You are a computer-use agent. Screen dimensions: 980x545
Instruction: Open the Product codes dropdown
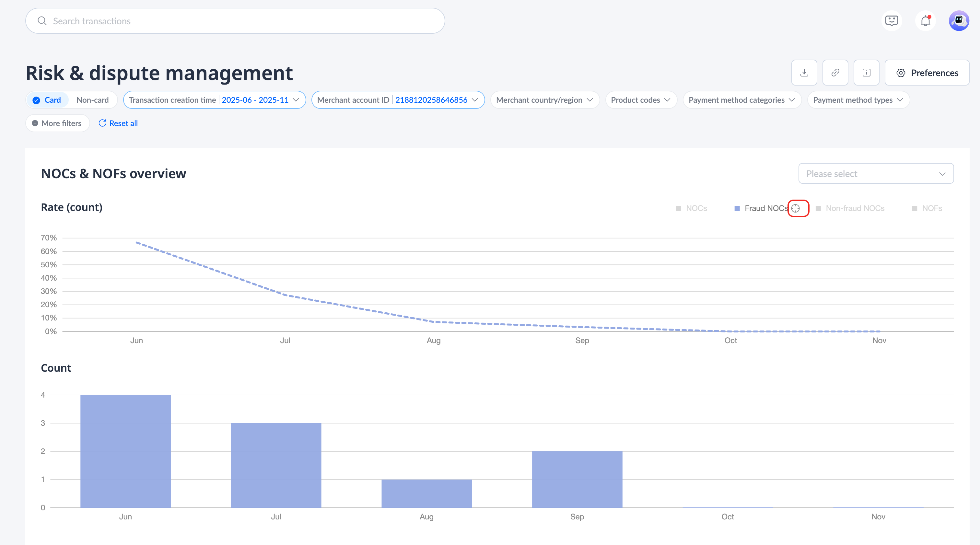pos(641,100)
